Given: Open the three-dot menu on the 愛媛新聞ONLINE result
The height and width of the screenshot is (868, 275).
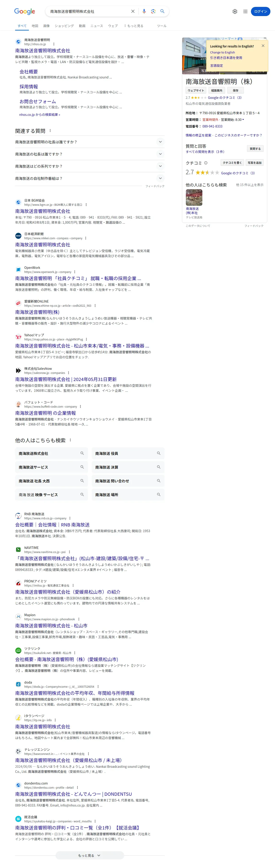Looking at the screenshot, I should coord(95,306).
